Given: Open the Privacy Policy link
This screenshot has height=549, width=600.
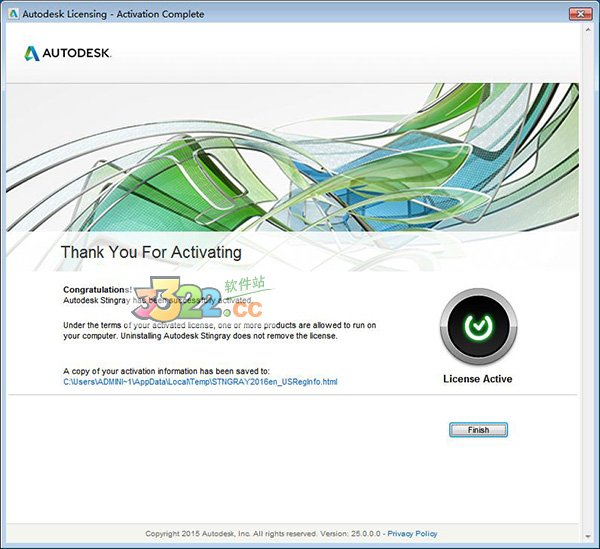Looking at the screenshot, I should coord(412,533).
